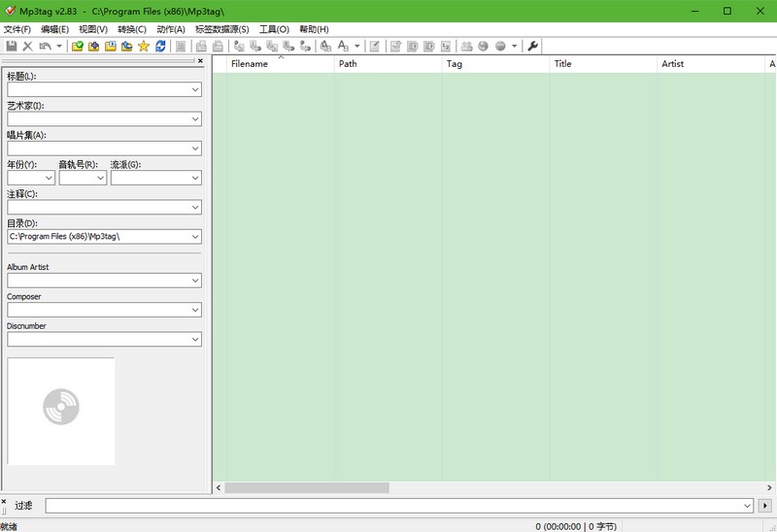Open favorites with the star icon

click(x=144, y=46)
